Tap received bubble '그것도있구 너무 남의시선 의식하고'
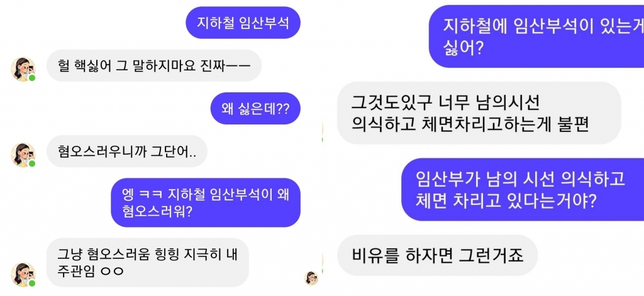Screen dimensions: 644x296 (x=479, y=113)
